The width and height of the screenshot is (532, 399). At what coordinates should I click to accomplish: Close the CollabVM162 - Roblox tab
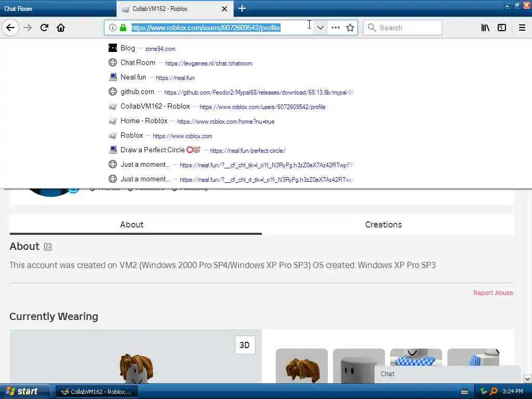(x=224, y=9)
